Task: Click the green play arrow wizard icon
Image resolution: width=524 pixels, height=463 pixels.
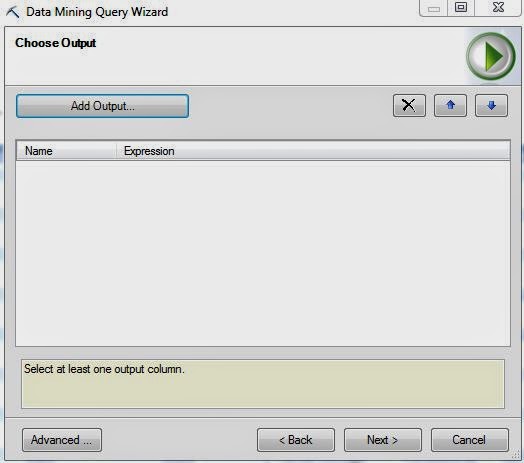Action: 491,56
